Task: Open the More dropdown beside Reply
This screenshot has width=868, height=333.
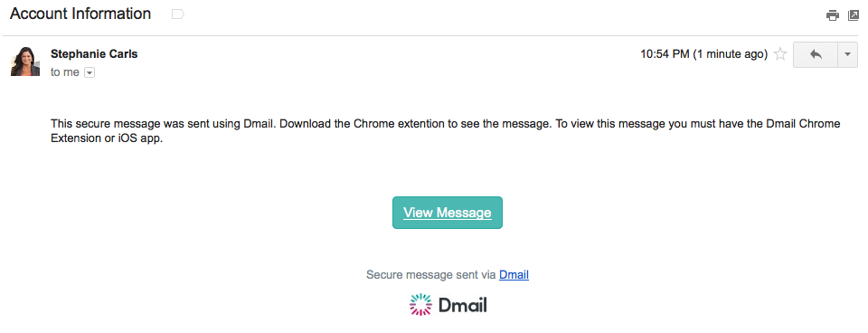Action: (x=847, y=55)
